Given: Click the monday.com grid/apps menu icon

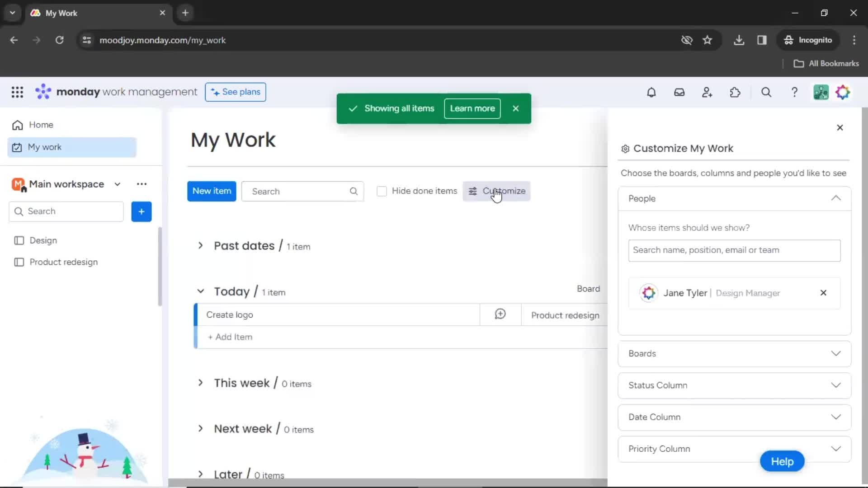Looking at the screenshot, I should coord(17,92).
